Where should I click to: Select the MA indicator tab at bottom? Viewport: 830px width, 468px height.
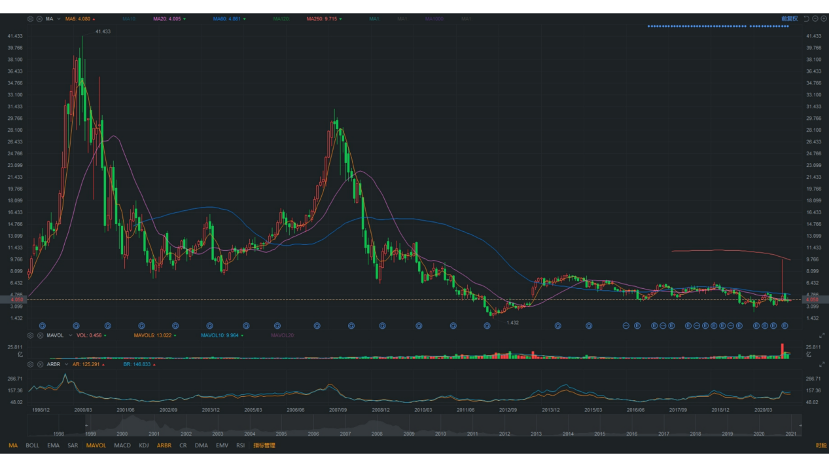[13, 445]
